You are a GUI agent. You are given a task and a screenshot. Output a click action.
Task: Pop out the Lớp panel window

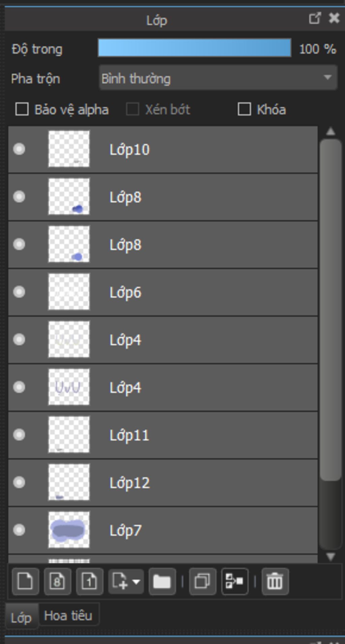coord(315,18)
